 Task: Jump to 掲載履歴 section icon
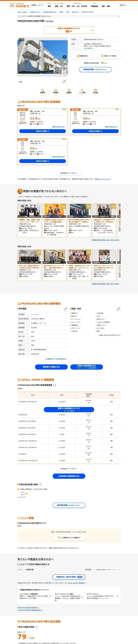coord(69,92)
